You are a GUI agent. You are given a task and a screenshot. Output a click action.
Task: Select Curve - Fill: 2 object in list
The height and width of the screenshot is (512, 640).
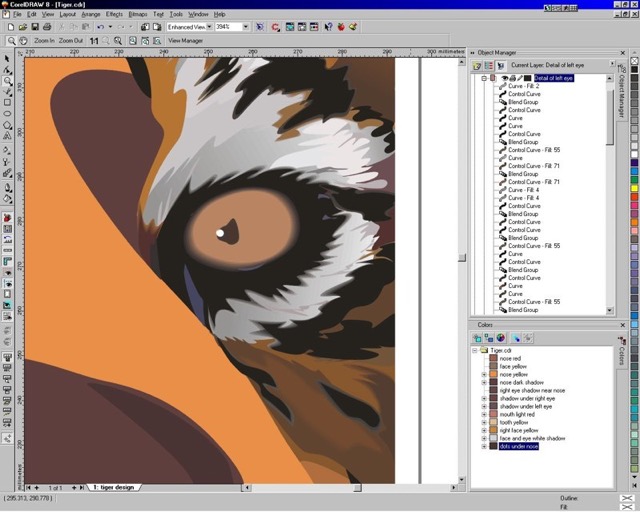click(x=524, y=86)
